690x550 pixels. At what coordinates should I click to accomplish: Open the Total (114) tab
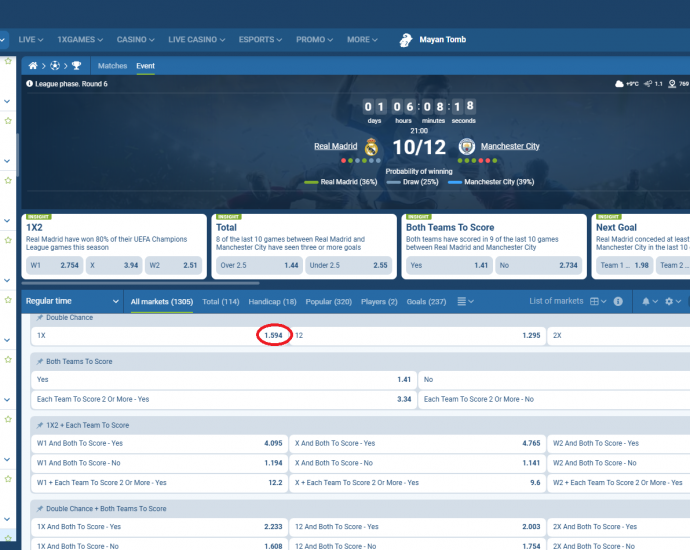221,302
